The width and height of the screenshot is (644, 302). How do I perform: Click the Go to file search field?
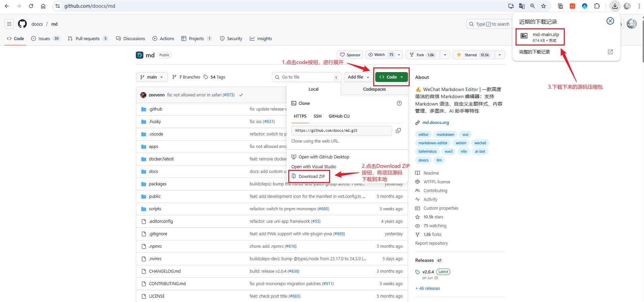point(307,77)
